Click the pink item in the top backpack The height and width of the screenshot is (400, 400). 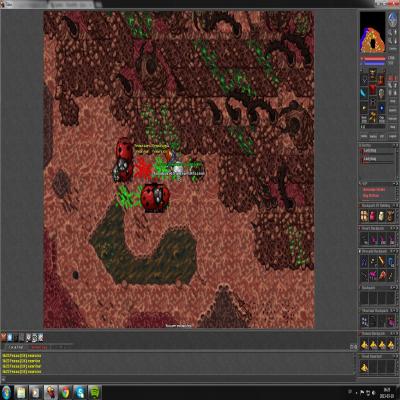[x=373, y=217]
